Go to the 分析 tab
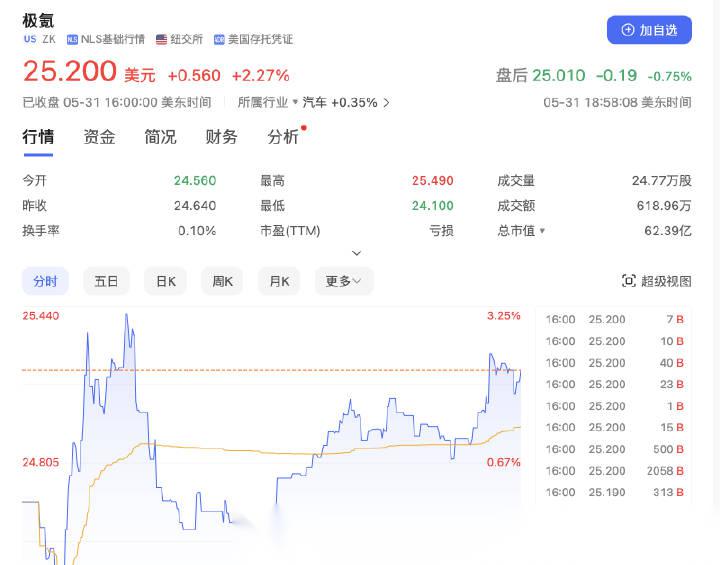Viewport: 720px width, 565px height. pos(283,137)
